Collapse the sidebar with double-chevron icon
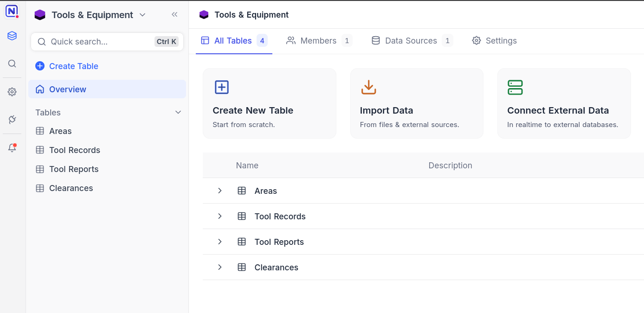The height and width of the screenshot is (313, 644). click(x=174, y=14)
